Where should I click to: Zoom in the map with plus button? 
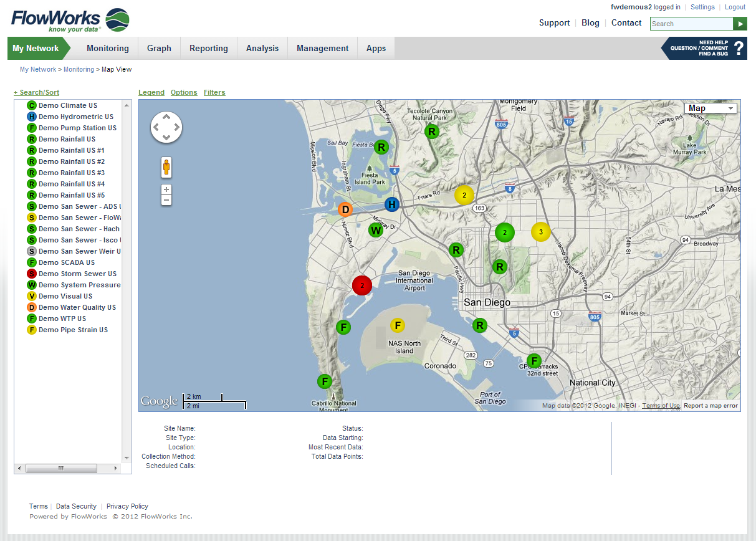(x=166, y=189)
